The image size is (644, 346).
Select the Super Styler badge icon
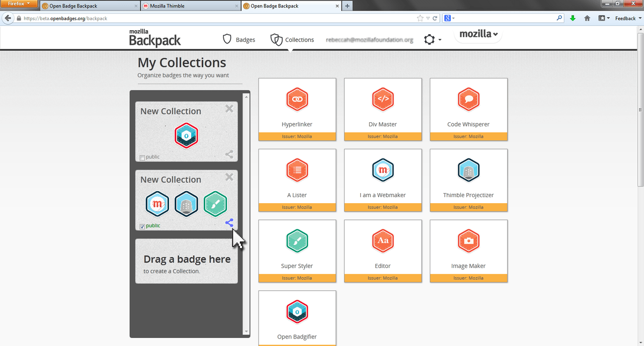click(x=297, y=241)
